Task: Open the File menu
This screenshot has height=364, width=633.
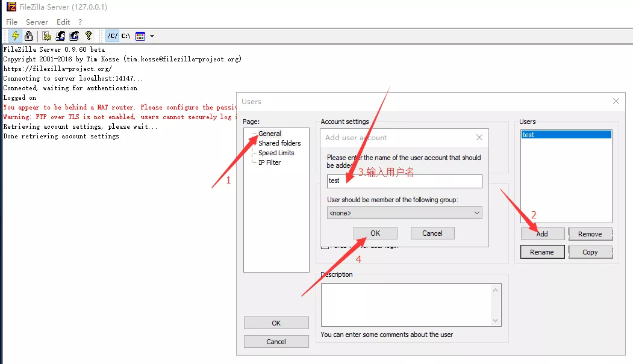Action: tap(11, 22)
